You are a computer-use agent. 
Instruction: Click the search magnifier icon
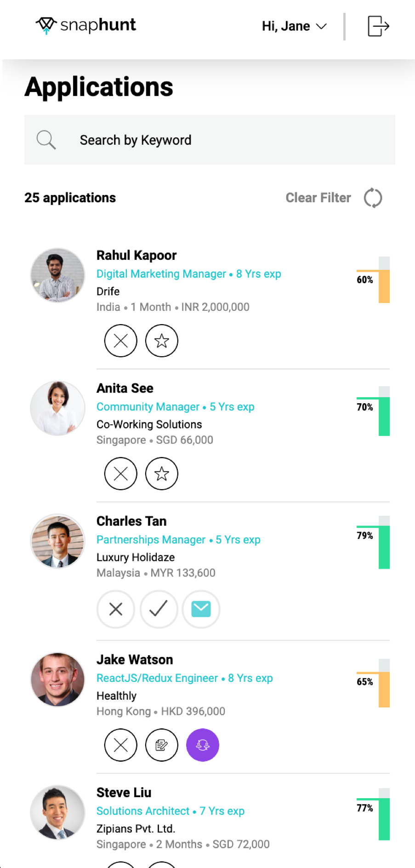click(46, 140)
